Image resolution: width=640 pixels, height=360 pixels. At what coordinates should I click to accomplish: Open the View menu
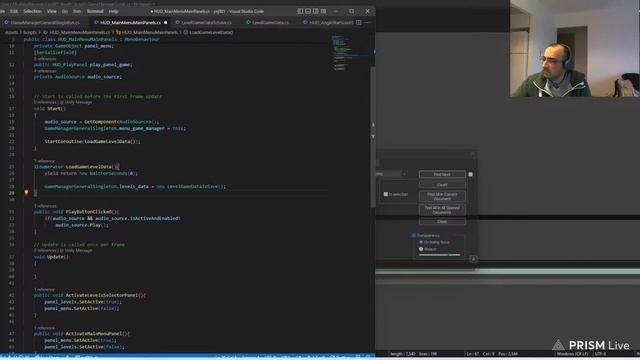[52, 11]
